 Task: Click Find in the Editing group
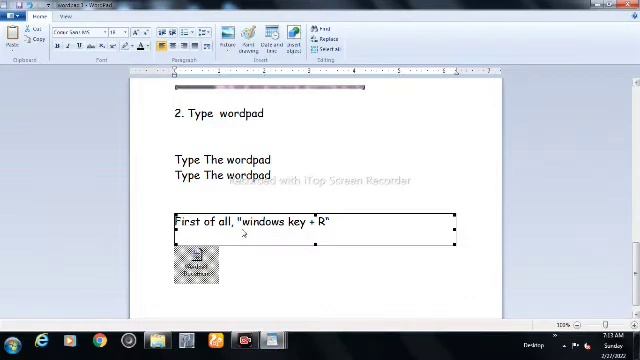click(x=321, y=29)
